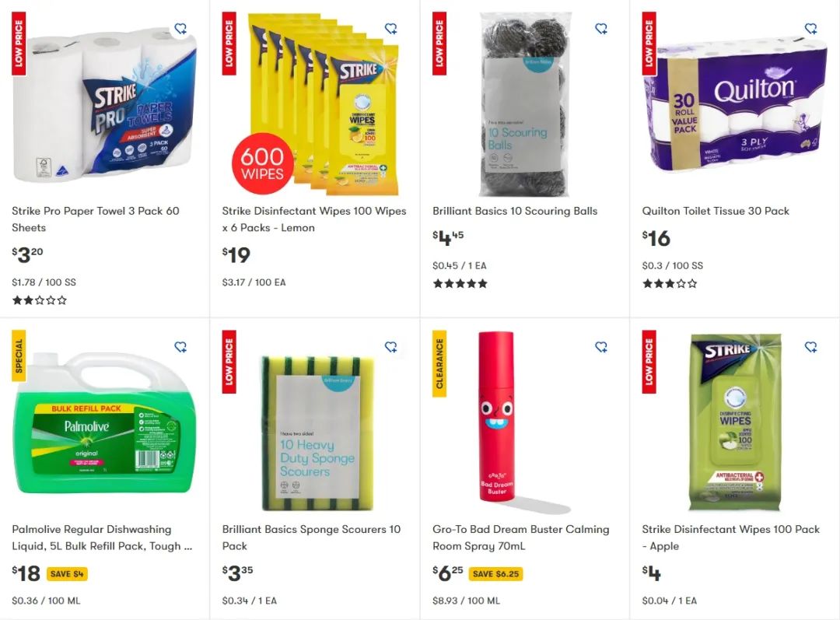The height and width of the screenshot is (620, 840).
Task: Click the SAVE $4 badge on Palmolive
Action: (x=67, y=574)
